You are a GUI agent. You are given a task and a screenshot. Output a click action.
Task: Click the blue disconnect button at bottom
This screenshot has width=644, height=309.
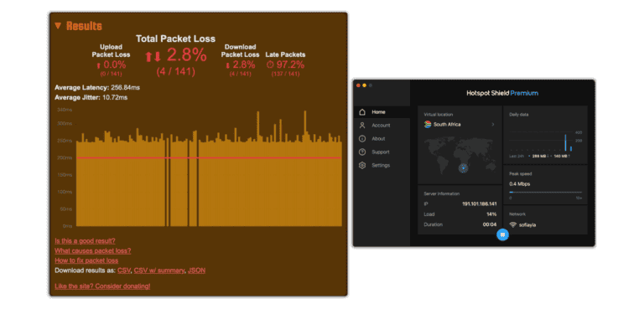503,234
